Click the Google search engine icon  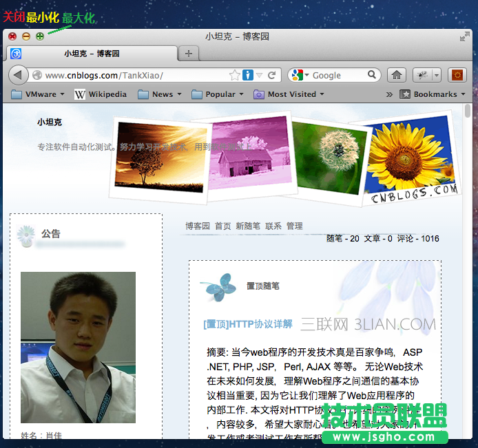tap(297, 75)
